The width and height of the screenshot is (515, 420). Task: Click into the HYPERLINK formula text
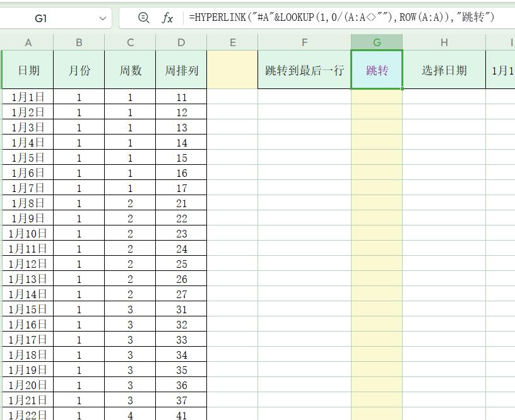point(341,17)
